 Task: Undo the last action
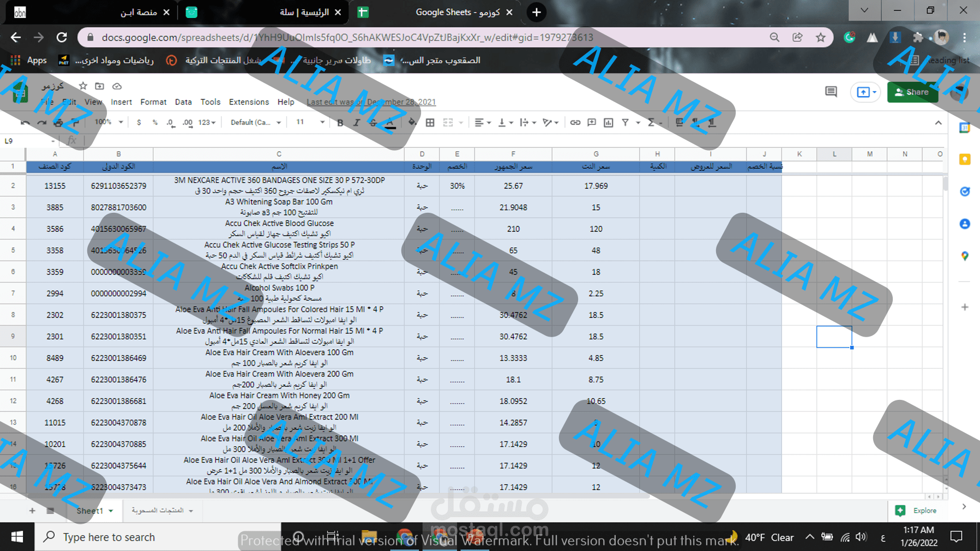(x=25, y=123)
